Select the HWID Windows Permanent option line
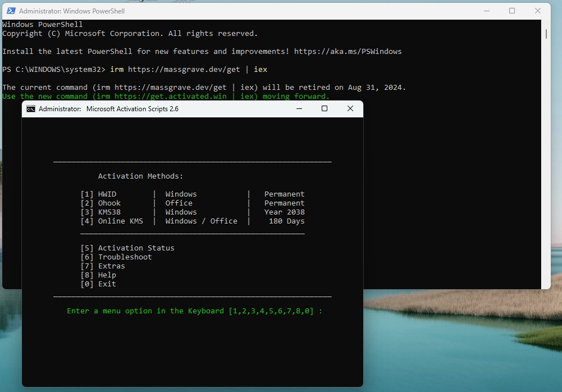Image resolution: width=562 pixels, height=392 pixels. (192, 194)
